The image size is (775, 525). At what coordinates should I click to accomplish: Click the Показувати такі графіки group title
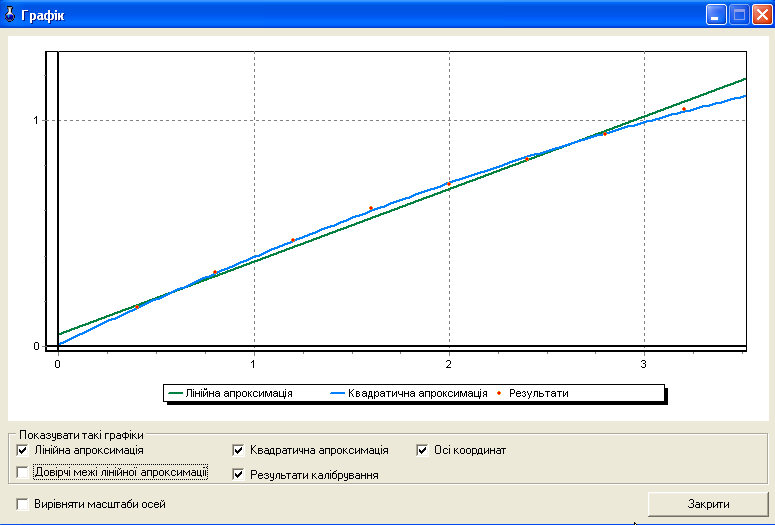[81, 435]
